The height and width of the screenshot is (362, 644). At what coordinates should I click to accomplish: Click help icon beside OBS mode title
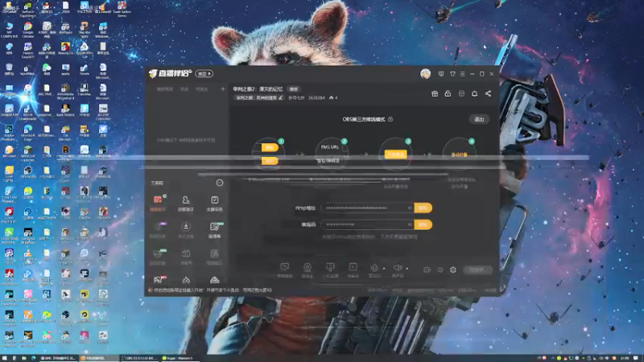[390, 119]
